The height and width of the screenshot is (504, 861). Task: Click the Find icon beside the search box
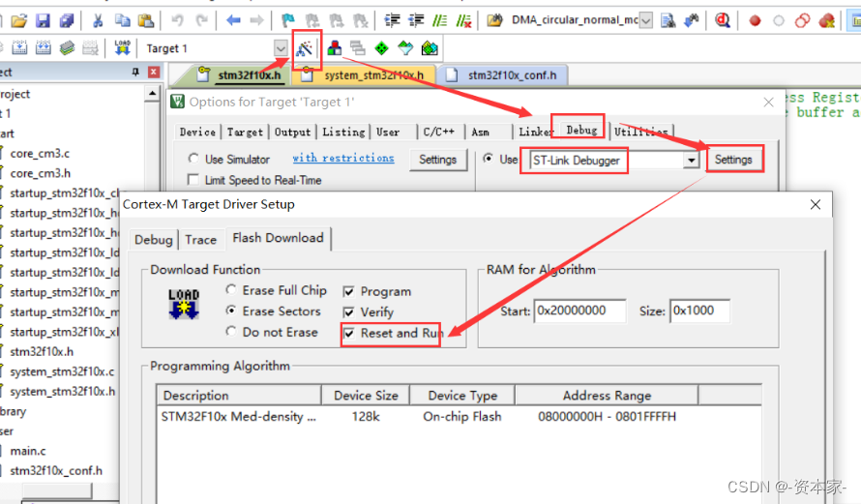coord(668,21)
